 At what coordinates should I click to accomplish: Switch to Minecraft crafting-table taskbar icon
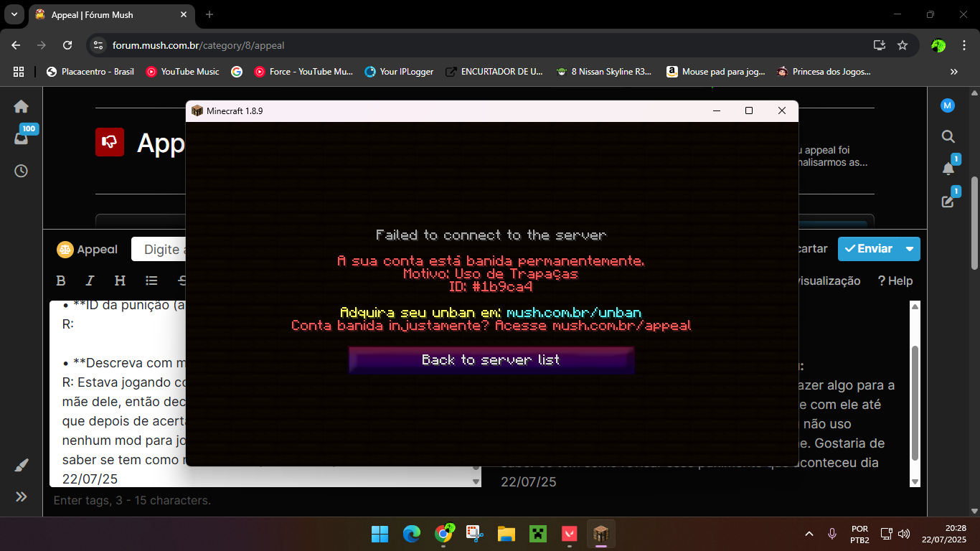pos(600,534)
